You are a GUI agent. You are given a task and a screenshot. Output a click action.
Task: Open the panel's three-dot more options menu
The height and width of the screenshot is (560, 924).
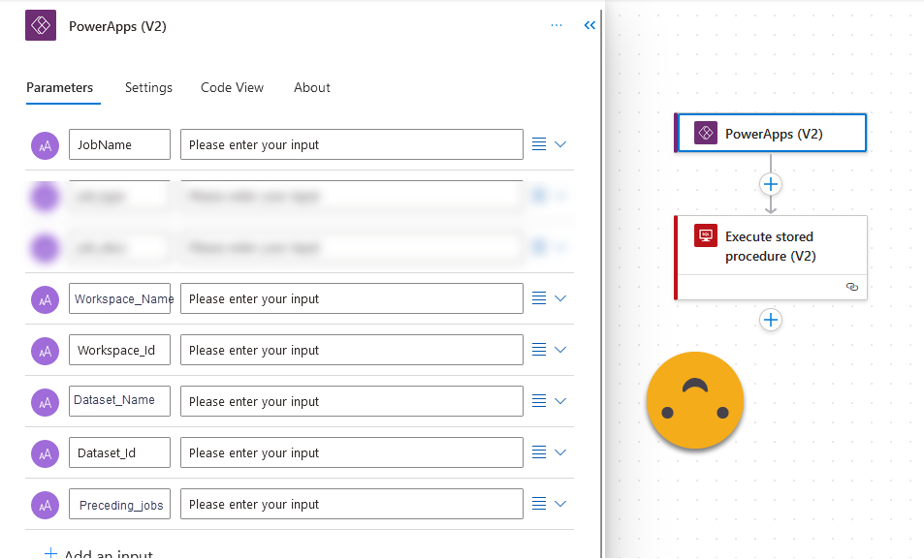557,26
